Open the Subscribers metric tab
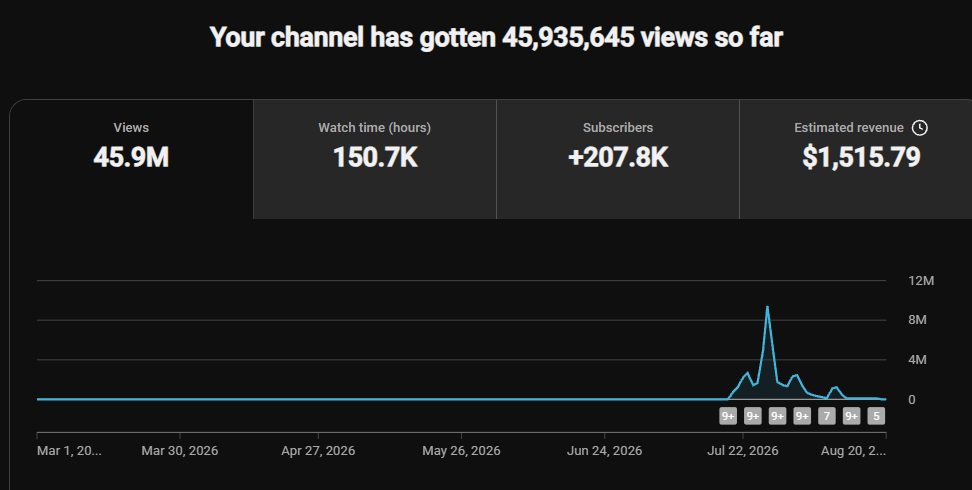This screenshot has width=972, height=490. (x=617, y=159)
